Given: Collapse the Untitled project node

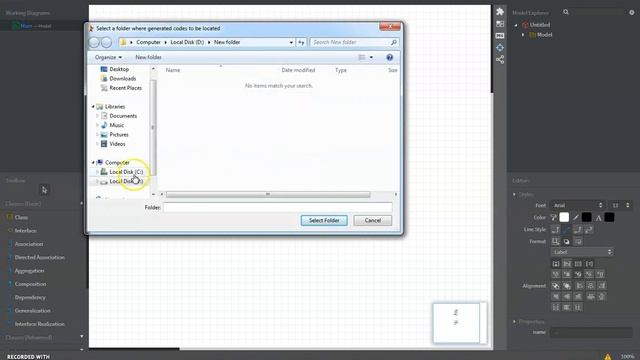Looking at the screenshot, I should click(516, 25).
